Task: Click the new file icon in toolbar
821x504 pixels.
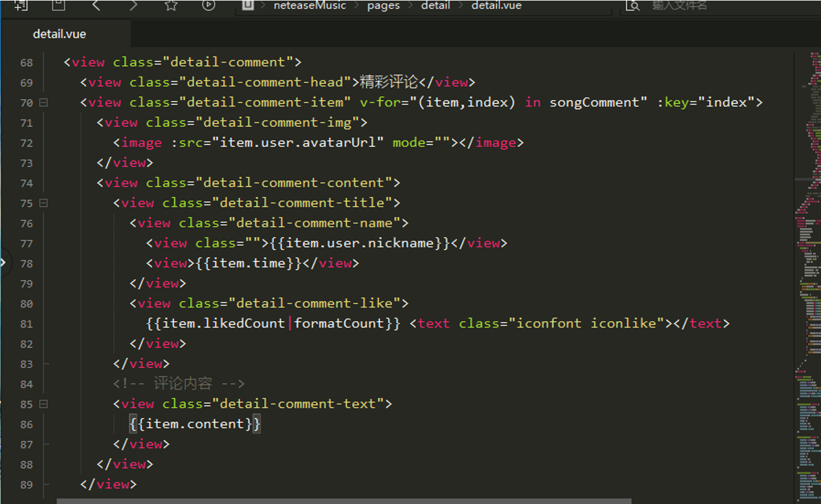Action: pos(21,5)
